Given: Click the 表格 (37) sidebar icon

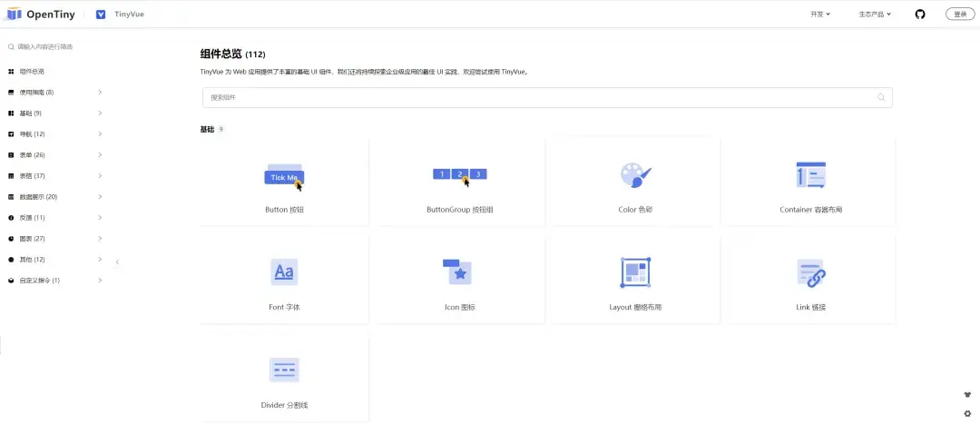Looking at the screenshot, I should pyautogui.click(x=11, y=176).
